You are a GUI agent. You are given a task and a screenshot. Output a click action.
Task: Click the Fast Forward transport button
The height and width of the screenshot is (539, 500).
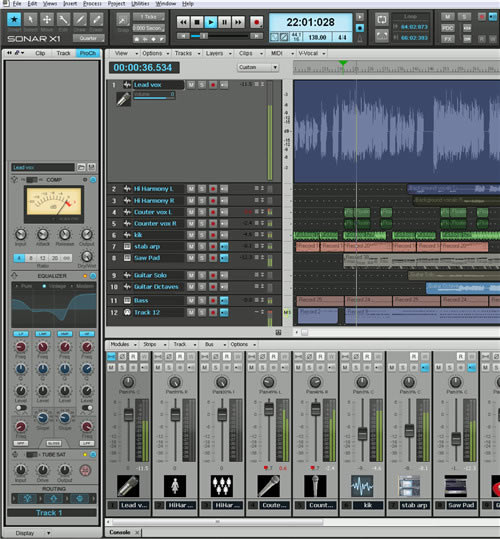coord(238,22)
